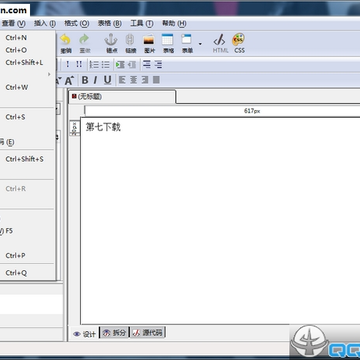
Task: Click the Redo arrow icon
Action: (84, 40)
